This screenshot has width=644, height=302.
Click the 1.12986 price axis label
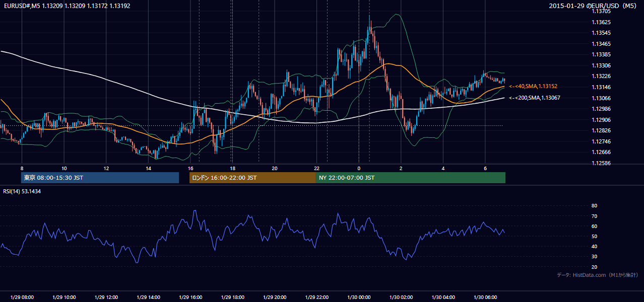pos(602,109)
